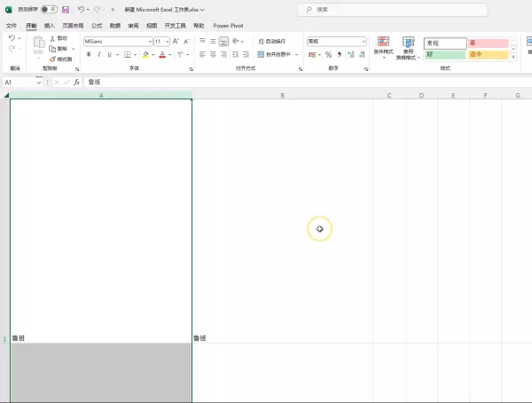
Task: Click the Decrease Font Size icon
Action: 186,42
